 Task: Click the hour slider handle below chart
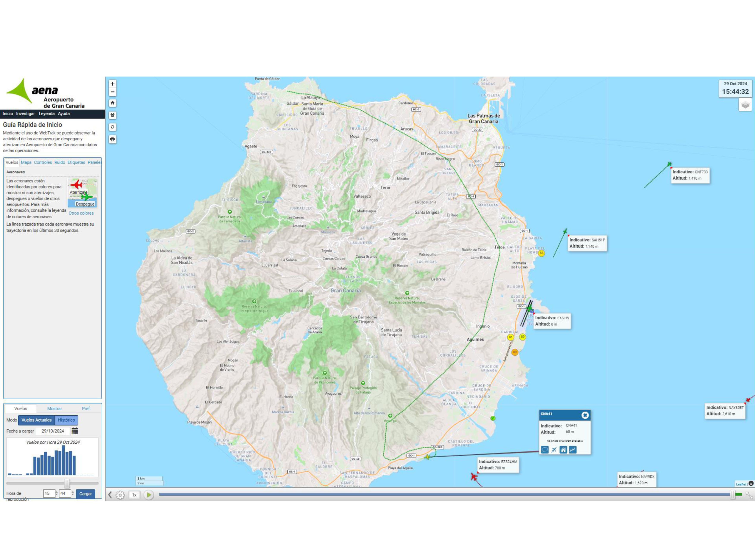point(67,483)
